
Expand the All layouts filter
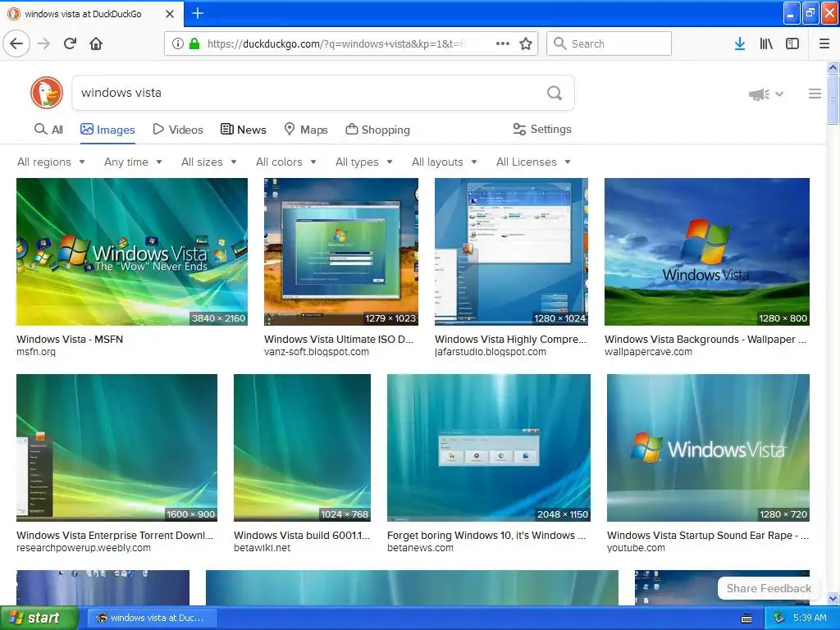[444, 162]
